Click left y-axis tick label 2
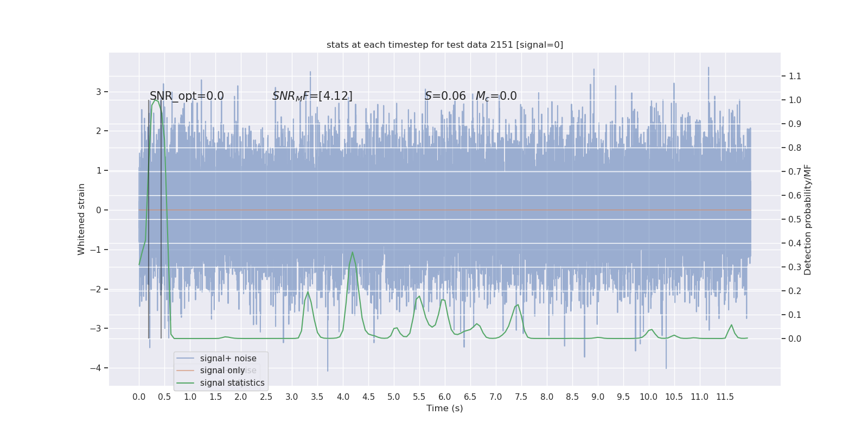The width and height of the screenshot is (868, 434). tap(99, 131)
